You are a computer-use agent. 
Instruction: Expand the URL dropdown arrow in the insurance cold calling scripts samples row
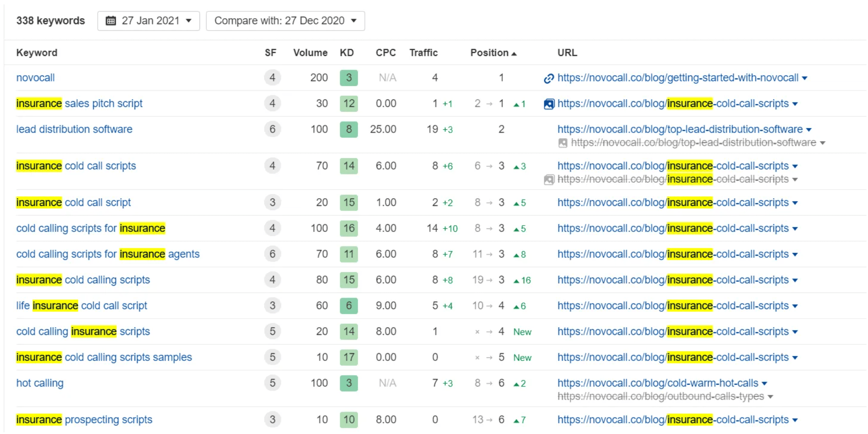[x=795, y=358]
